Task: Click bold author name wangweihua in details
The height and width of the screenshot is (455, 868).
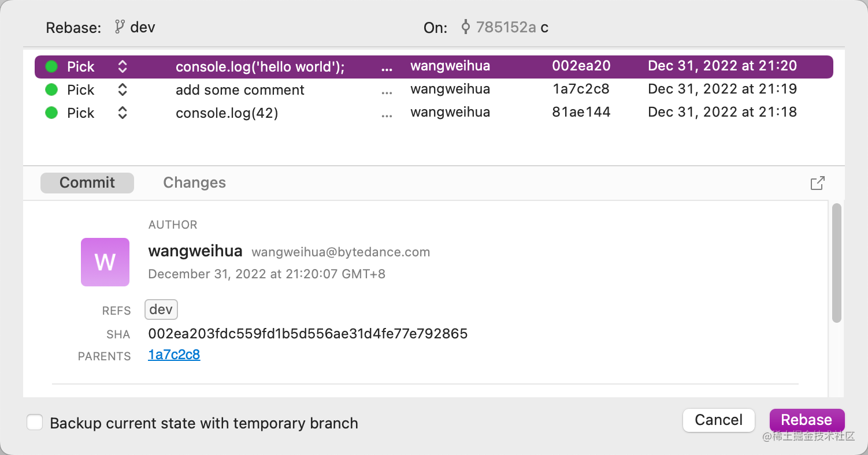Action: coord(195,251)
